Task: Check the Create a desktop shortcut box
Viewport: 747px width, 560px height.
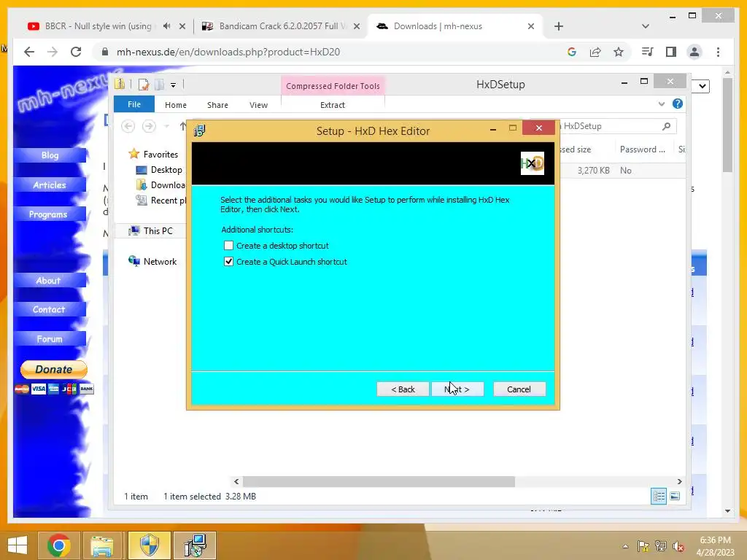Action: tap(228, 246)
